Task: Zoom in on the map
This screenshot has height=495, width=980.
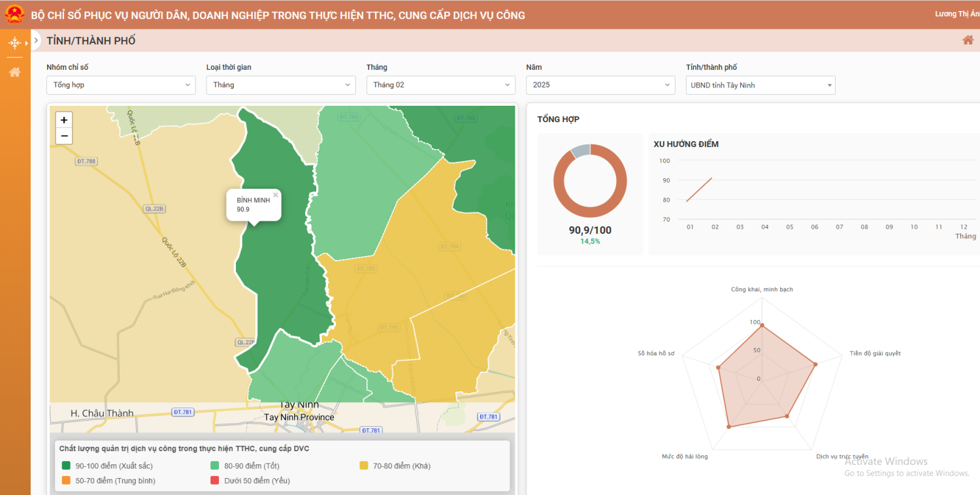Action: (x=63, y=120)
